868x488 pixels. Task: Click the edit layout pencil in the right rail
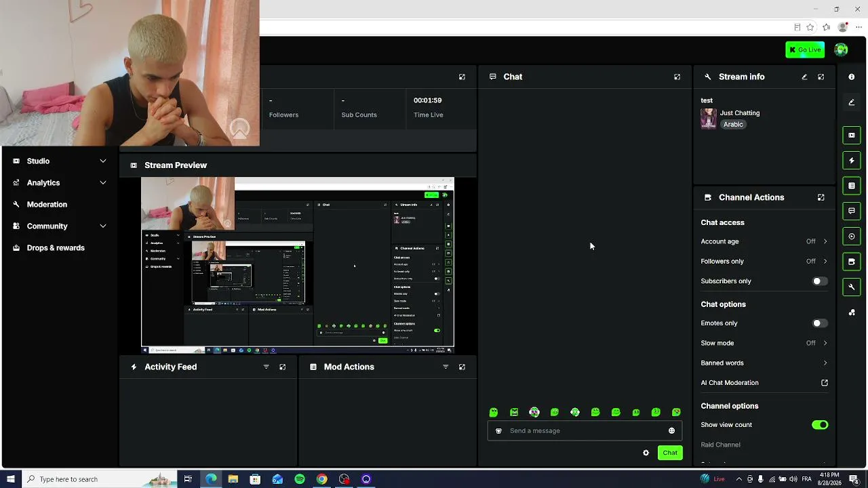[852, 102]
